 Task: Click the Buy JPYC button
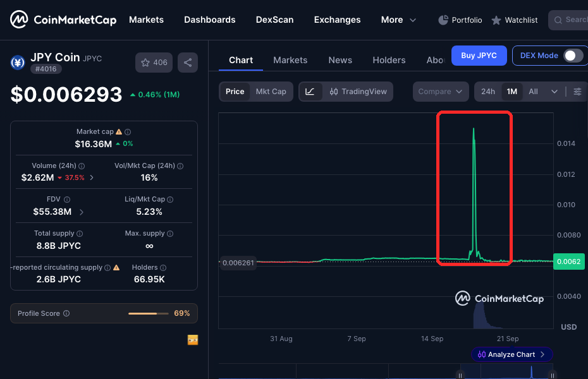(x=479, y=56)
